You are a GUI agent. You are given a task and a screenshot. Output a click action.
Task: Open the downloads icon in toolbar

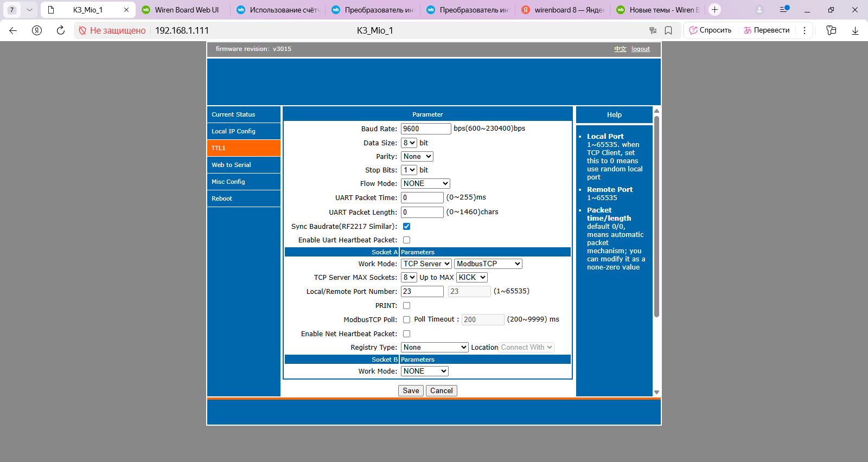(x=855, y=30)
